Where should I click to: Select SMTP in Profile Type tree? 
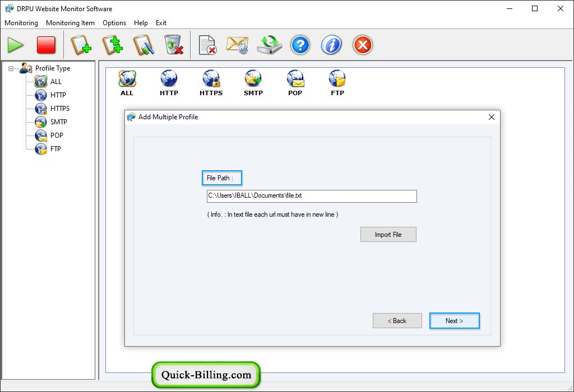58,122
